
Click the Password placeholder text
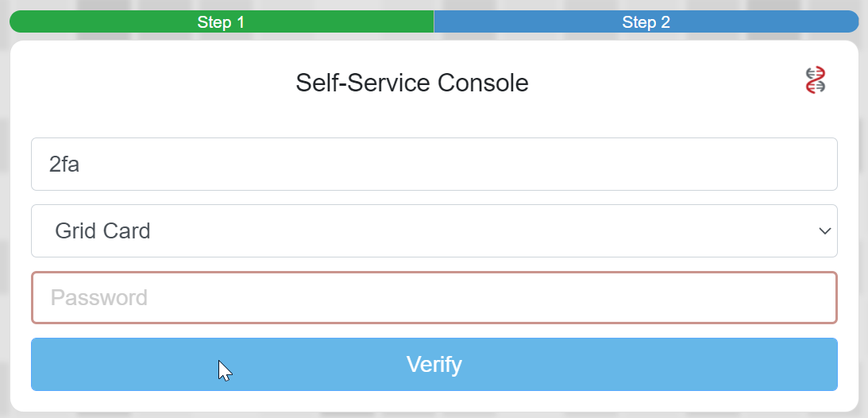(x=99, y=298)
